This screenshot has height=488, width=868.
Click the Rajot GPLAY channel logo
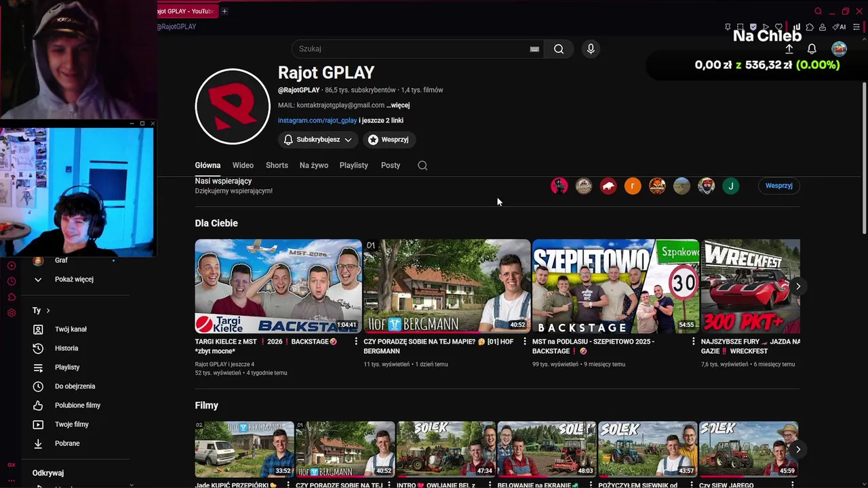233,106
